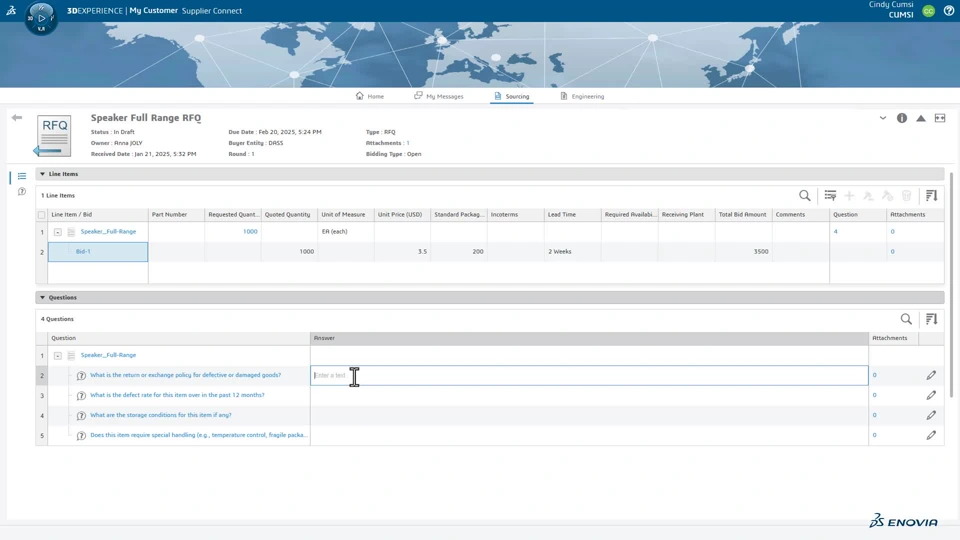Open return or exchange policy question
The height and width of the screenshot is (540, 960).
pos(186,375)
